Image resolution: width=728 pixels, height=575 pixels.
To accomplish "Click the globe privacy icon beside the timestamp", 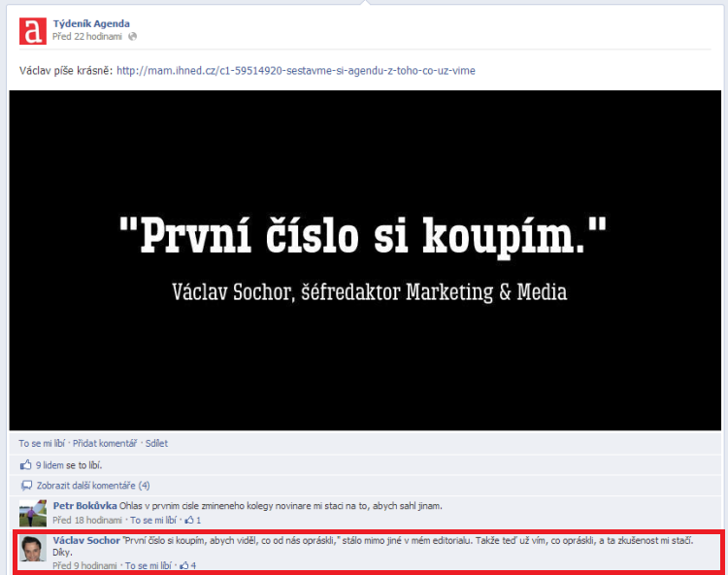I will pyautogui.click(x=133, y=36).
